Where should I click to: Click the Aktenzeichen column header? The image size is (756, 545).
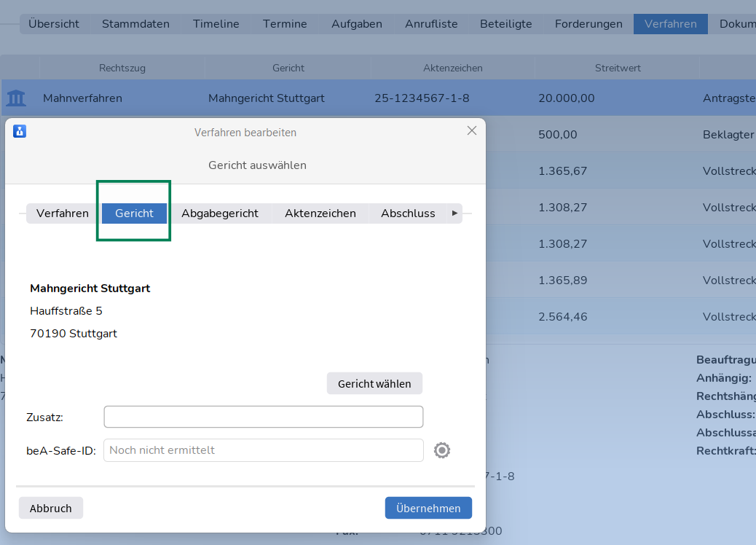point(452,68)
